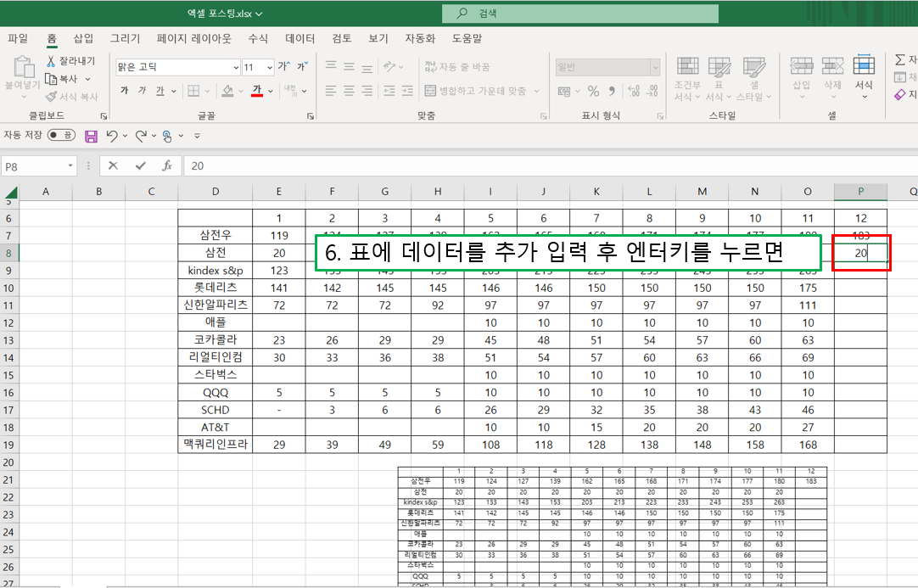Increase decimal places button

click(x=634, y=91)
